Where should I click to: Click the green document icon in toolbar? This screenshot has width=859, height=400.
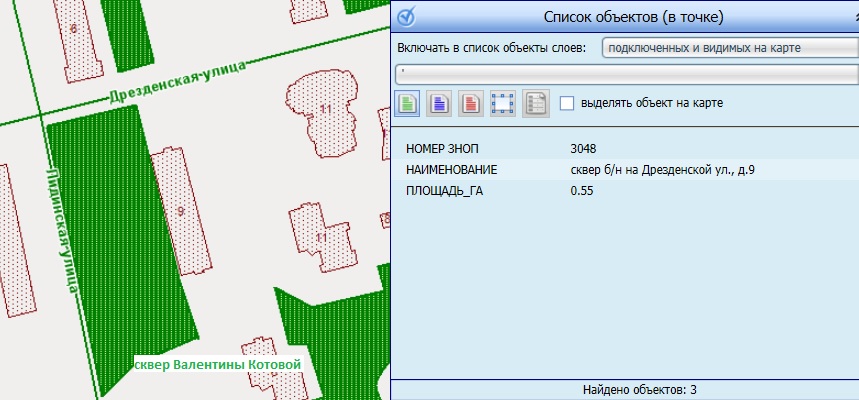pos(407,103)
